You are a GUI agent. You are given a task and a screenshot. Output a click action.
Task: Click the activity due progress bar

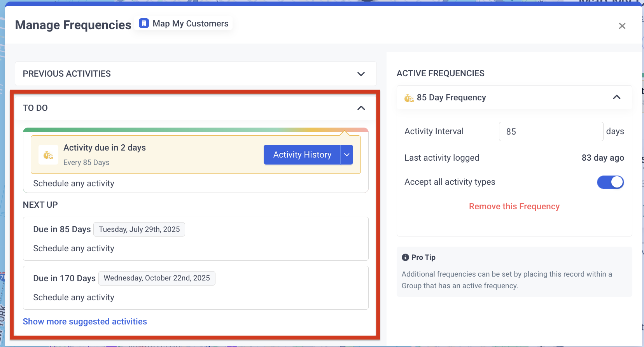coord(196,130)
